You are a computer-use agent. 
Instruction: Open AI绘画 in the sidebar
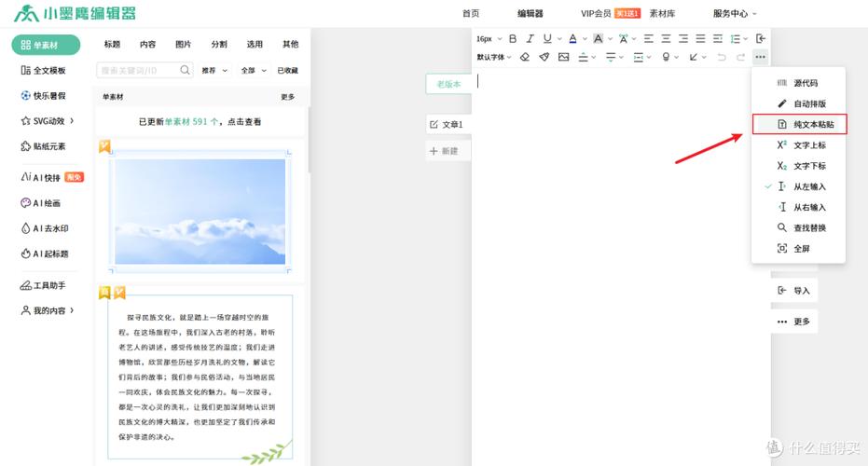point(40,203)
